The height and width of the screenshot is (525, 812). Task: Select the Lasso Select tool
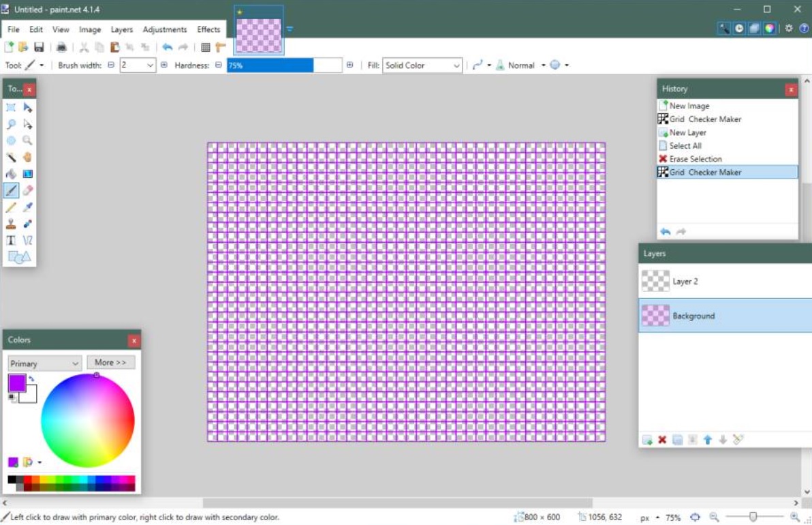point(11,124)
